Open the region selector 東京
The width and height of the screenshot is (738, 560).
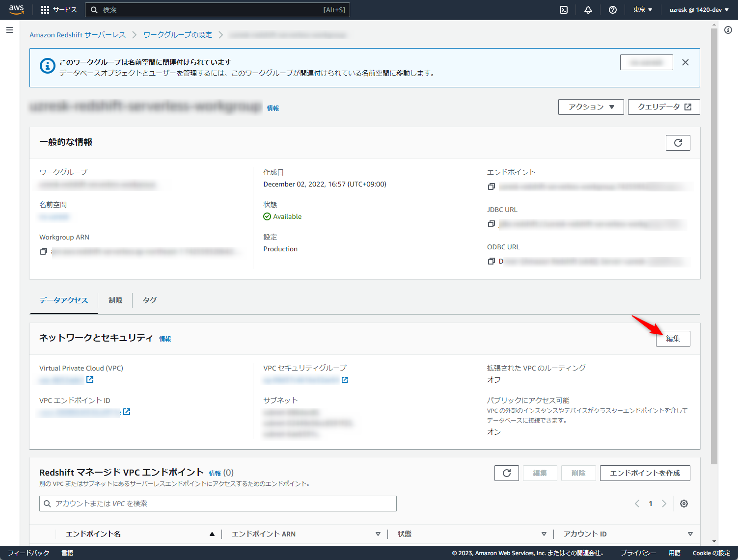pos(643,10)
